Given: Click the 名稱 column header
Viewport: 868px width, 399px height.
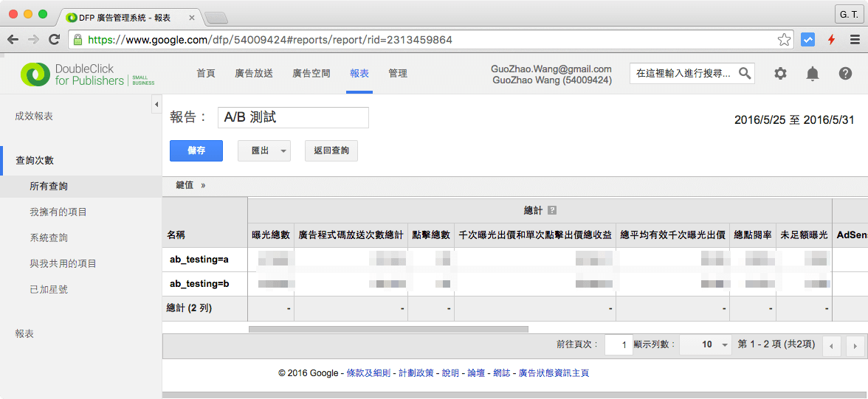Looking at the screenshot, I should point(176,235).
